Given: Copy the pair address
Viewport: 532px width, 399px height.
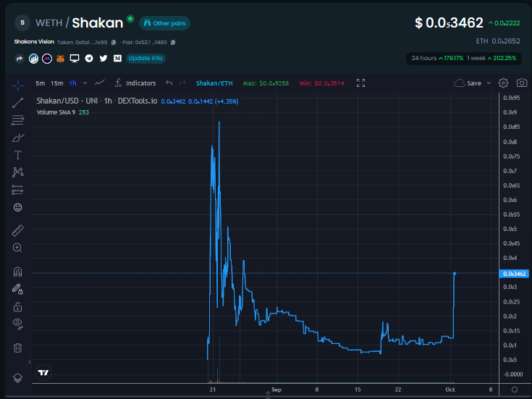Looking at the screenshot, I should (173, 42).
